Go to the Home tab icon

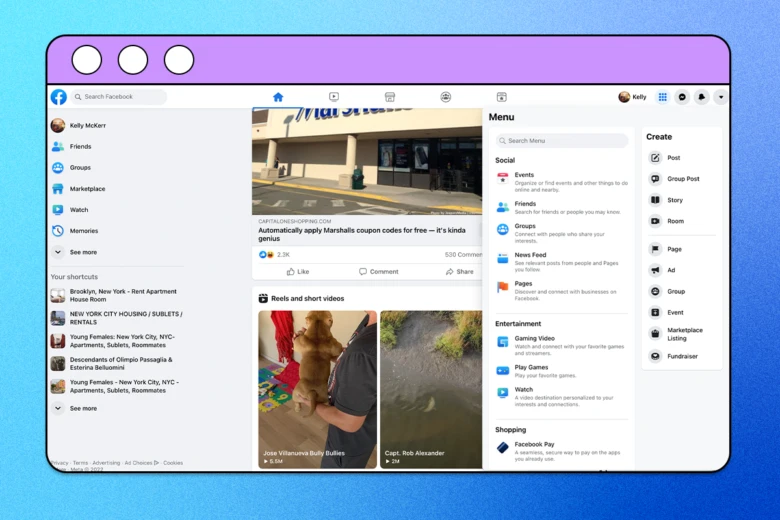[x=278, y=97]
